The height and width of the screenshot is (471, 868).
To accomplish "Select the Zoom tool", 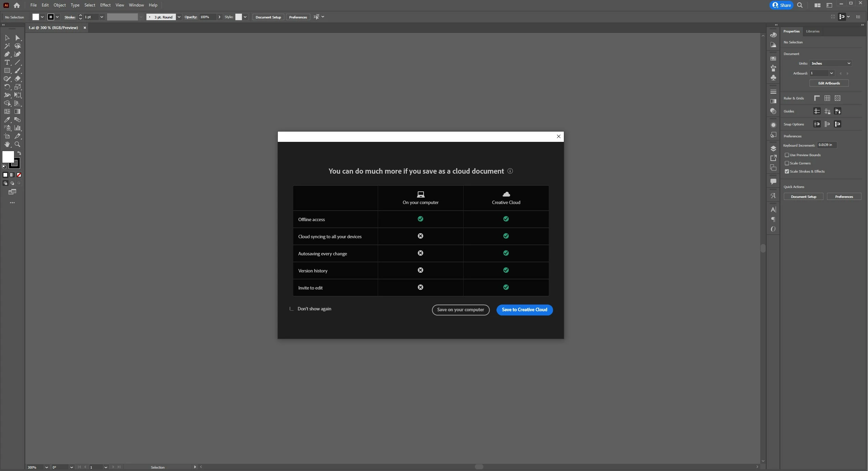I will 17,145.
